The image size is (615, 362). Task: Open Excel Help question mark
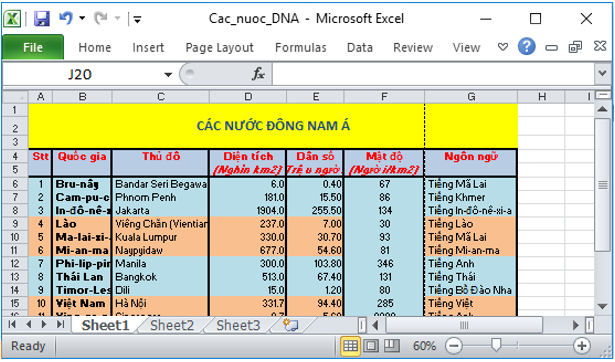click(x=526, y=47)
